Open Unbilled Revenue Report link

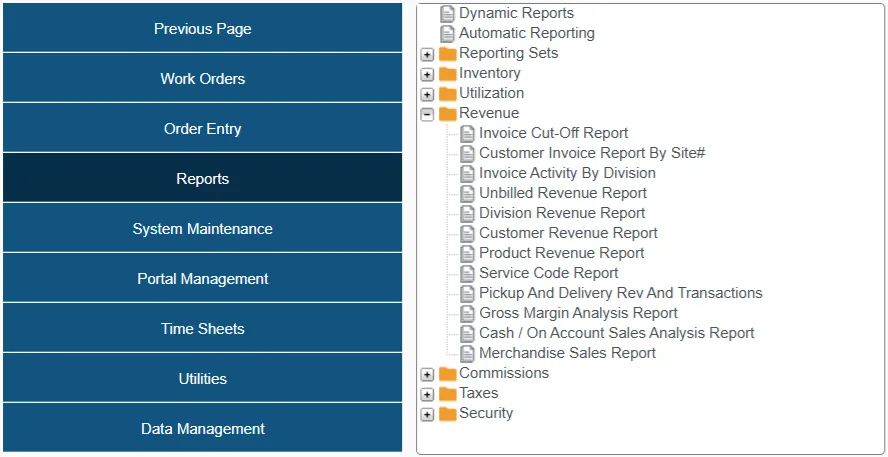[x=562, y=193]
